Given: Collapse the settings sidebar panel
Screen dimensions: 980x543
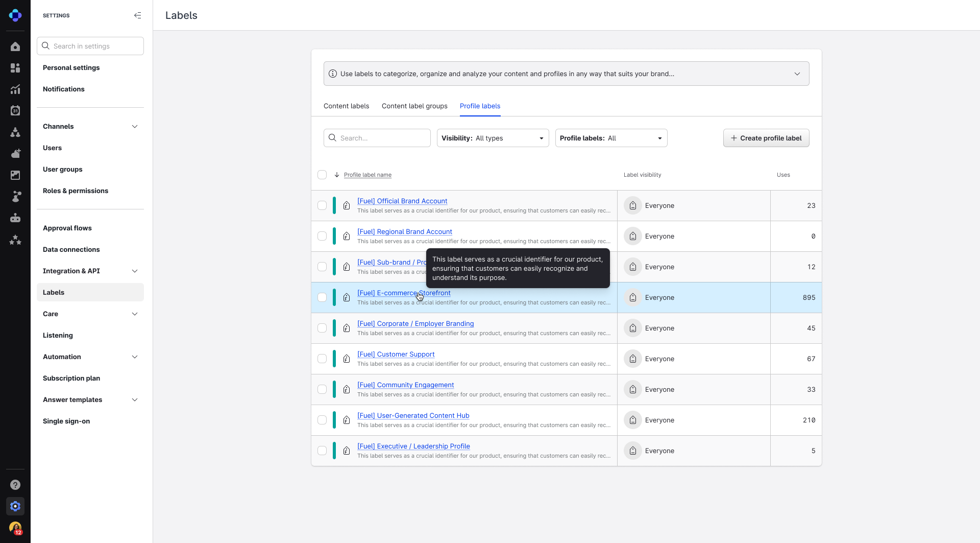Looking at the screenshot, I should pyautogui.click(x=137, y=15).
